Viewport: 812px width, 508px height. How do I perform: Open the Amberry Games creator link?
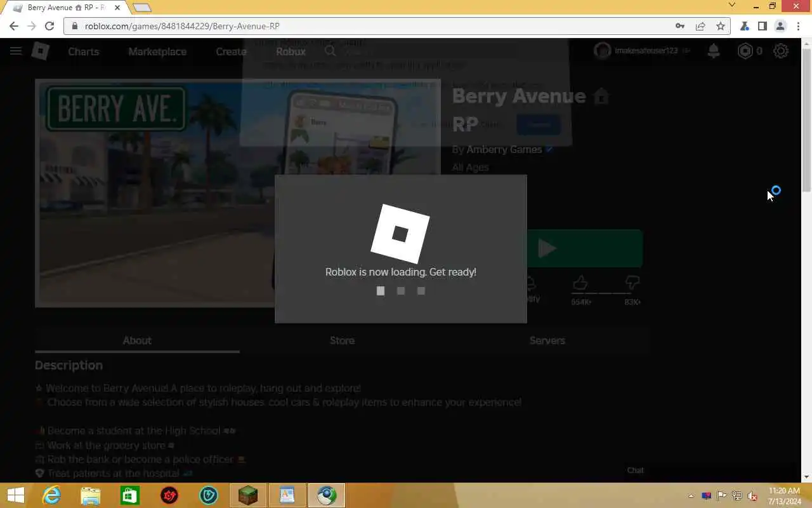click(x=504, y=149)
